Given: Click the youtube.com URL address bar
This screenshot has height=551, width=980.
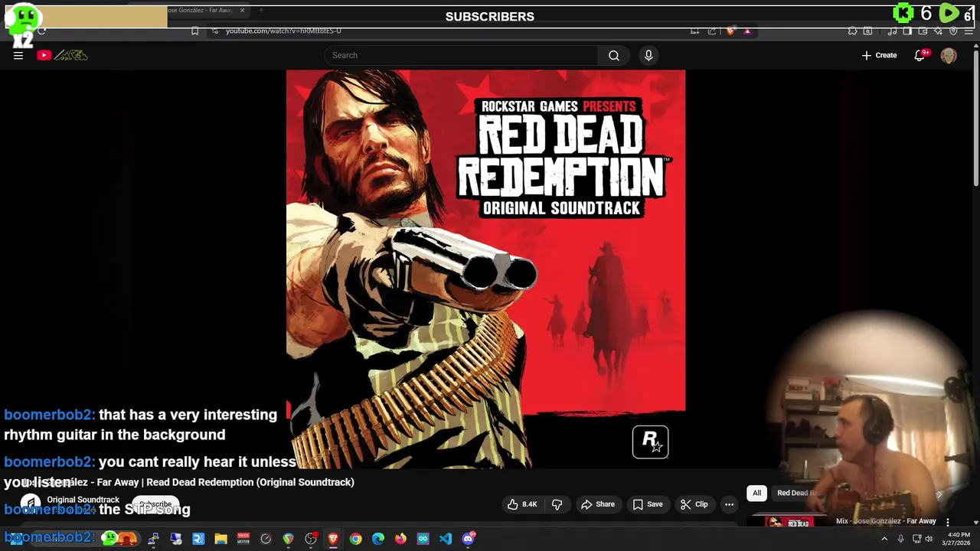Looking at the screenshot, I should click(283, 31).
